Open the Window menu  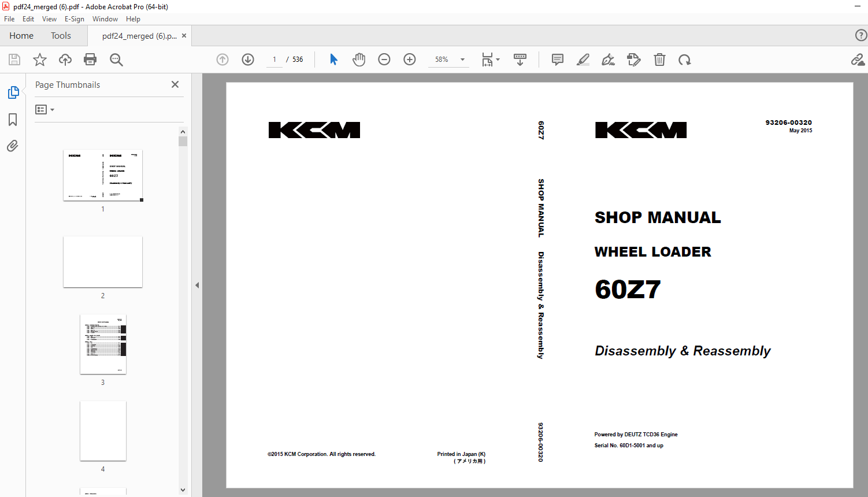[105, 19]
